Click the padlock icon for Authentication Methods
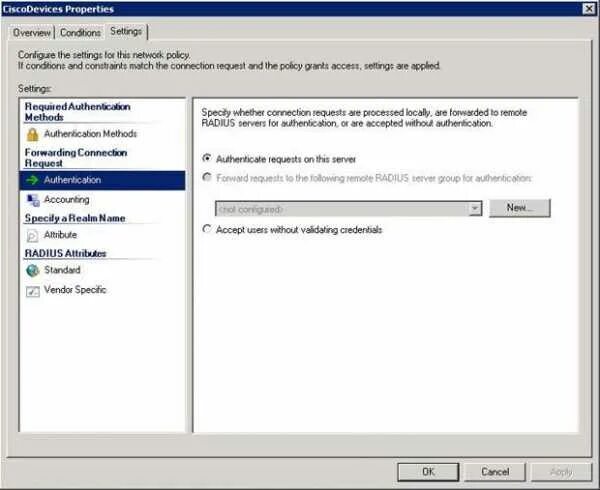 click(x=33, y=134)
